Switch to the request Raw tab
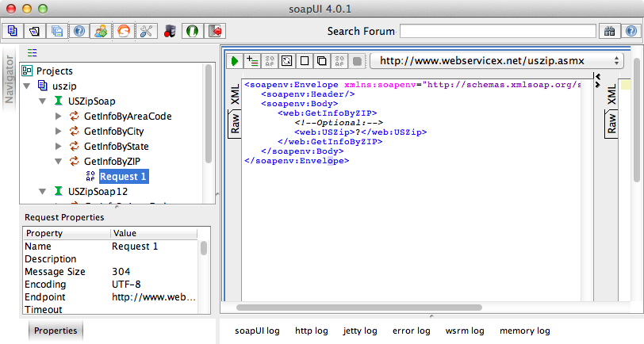 pos(235,124)
